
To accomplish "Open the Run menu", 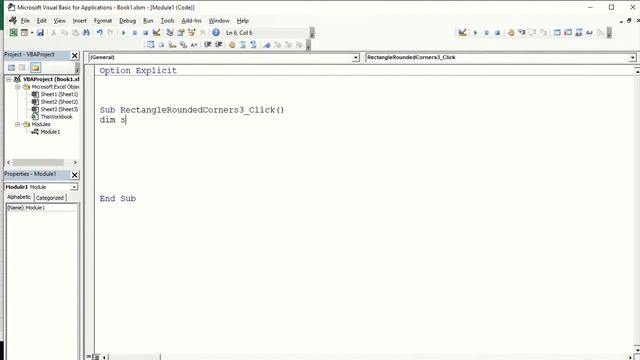I will pyautogui.click(x=148, y=20).
